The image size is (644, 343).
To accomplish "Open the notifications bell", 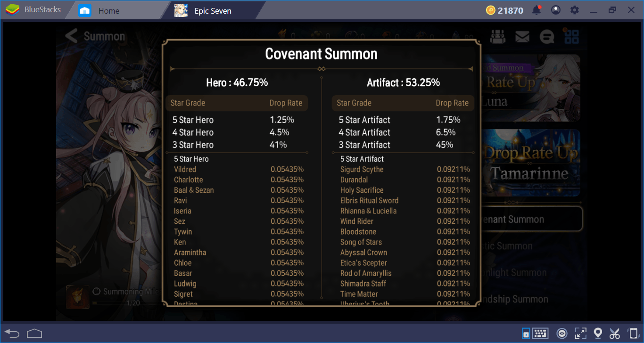I will coord(537,10).
